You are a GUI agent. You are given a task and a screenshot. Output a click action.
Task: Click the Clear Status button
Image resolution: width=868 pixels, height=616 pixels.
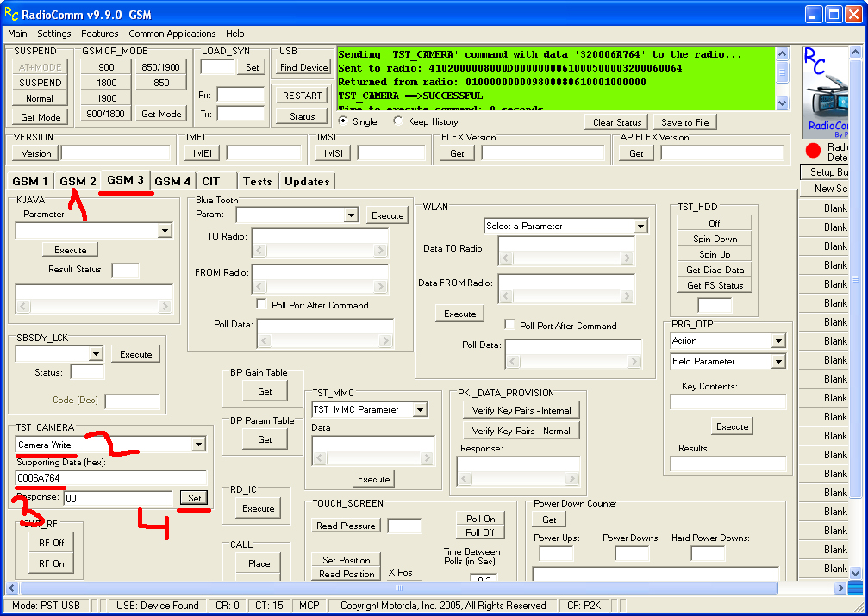[617, 122]
